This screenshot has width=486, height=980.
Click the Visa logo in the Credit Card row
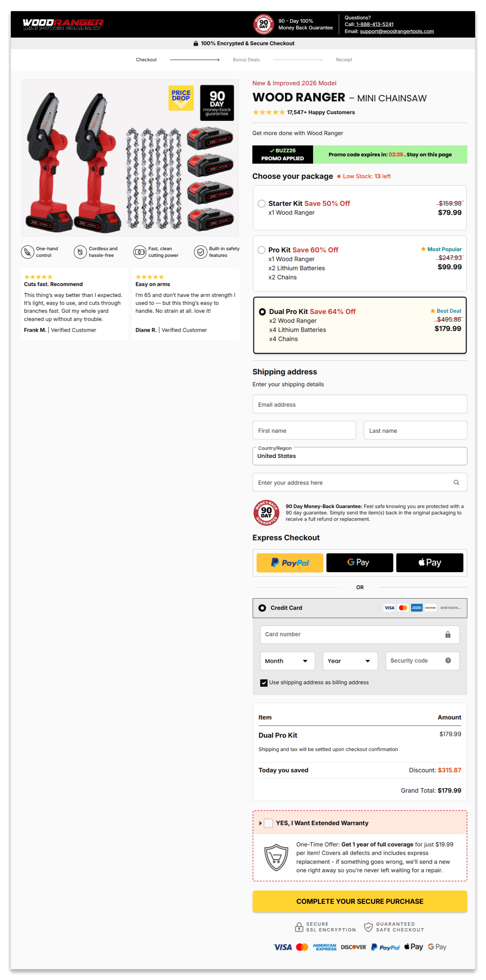389,608
